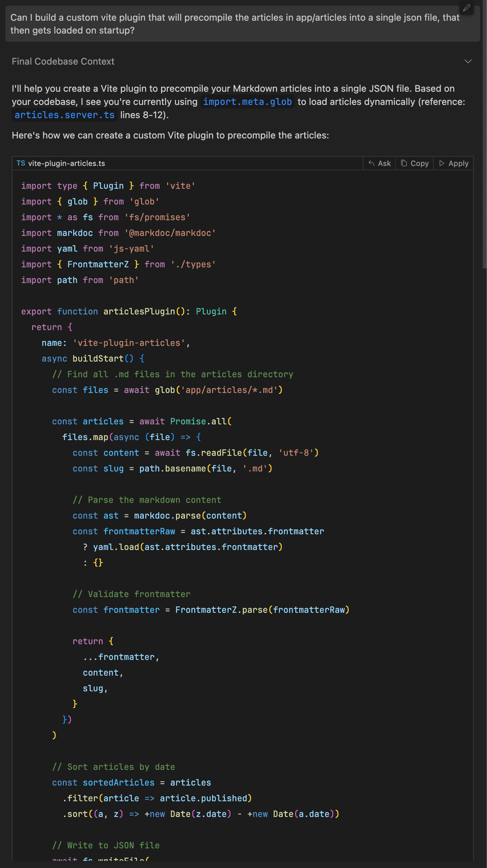Click the 'app/articles/*.md' glob string
487x868 pixels.
point(229,390)
